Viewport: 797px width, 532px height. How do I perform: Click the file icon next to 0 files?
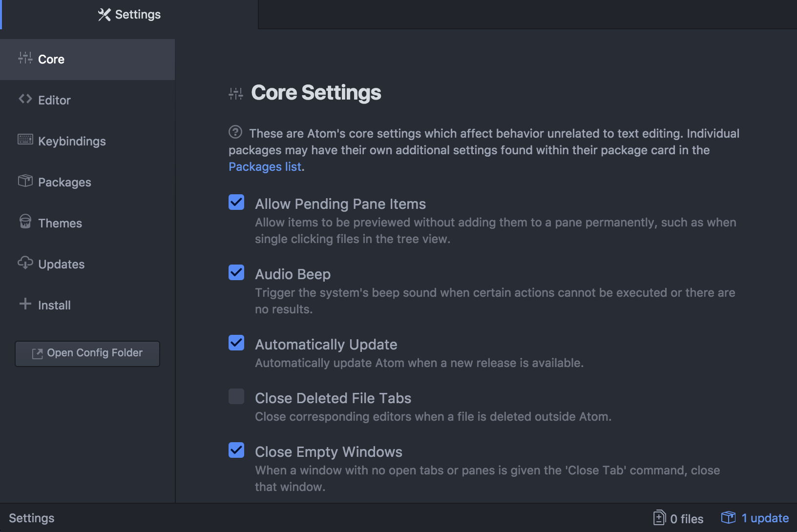[660, 517]
